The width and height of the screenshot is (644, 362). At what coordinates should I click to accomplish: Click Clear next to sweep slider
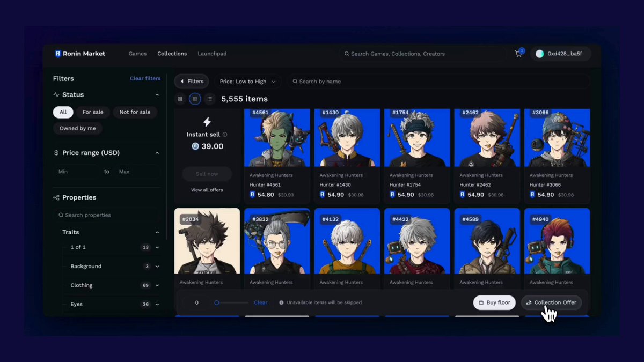click(x=261, y=302)
